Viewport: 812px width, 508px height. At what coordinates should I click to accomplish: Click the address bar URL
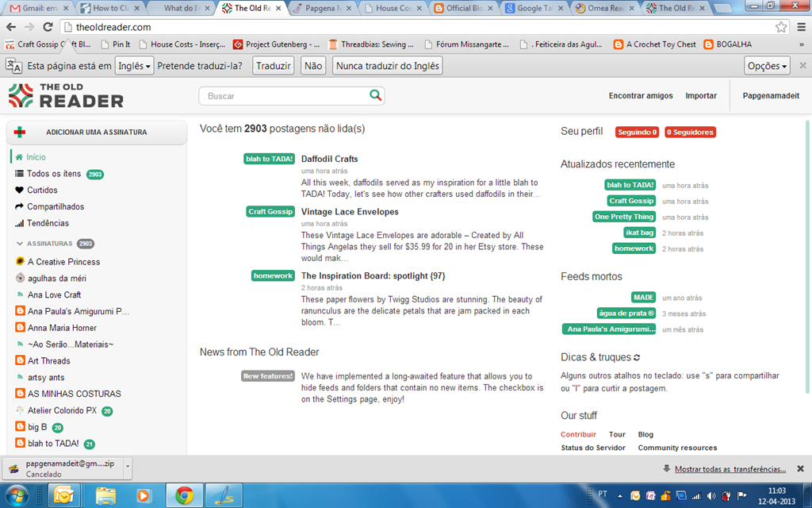[113, 27]
